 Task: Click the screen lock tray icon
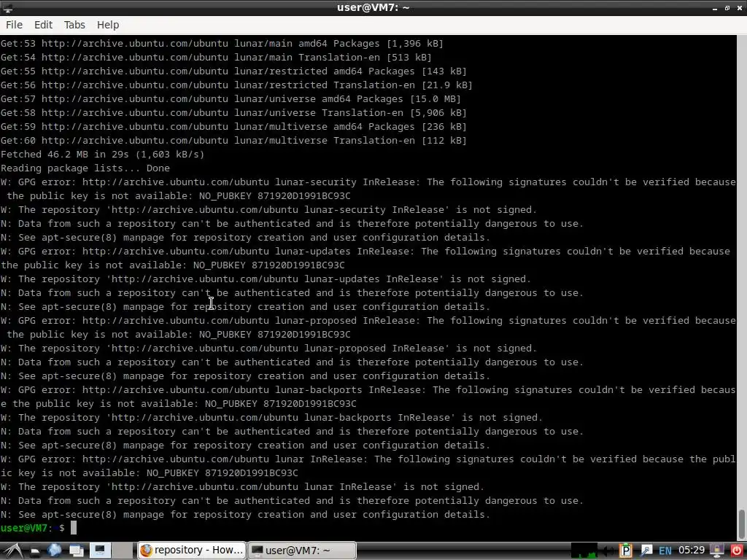pyautogui.click(x=716, y=551)
